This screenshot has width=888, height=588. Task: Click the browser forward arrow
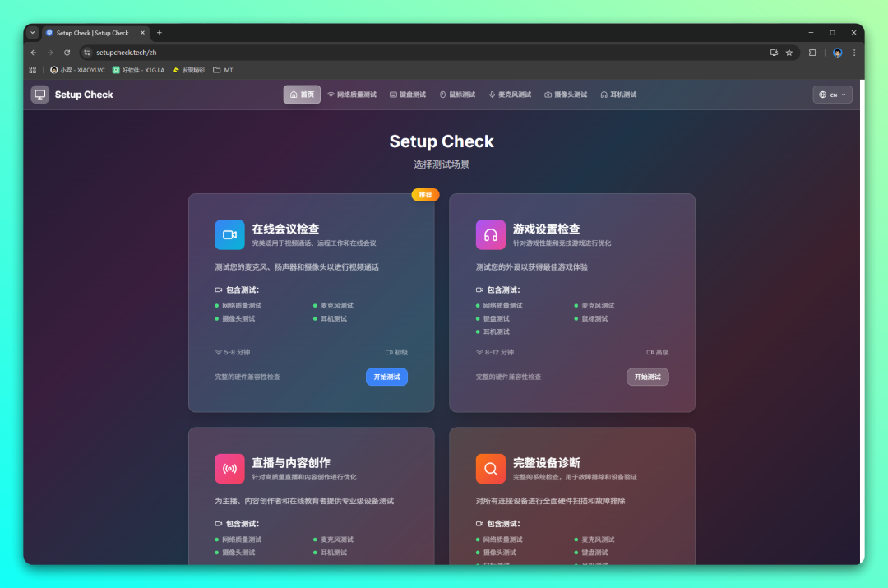(x=50, y=53)
